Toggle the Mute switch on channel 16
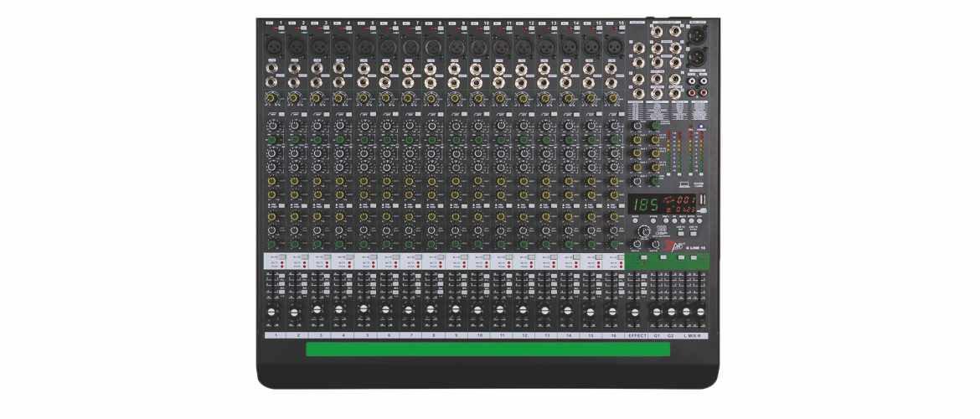 click(x=623, y=258)
